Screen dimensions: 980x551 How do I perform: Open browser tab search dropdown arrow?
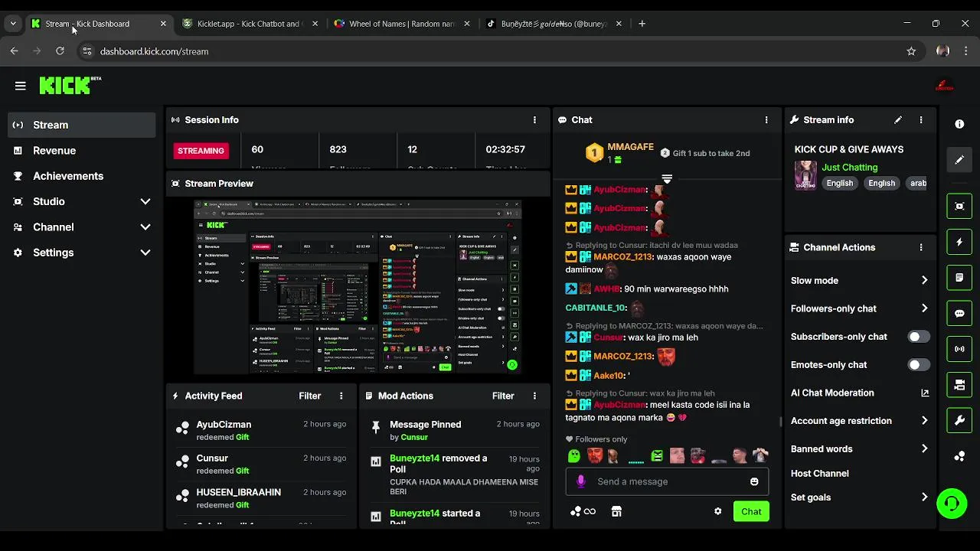(13, 24)
